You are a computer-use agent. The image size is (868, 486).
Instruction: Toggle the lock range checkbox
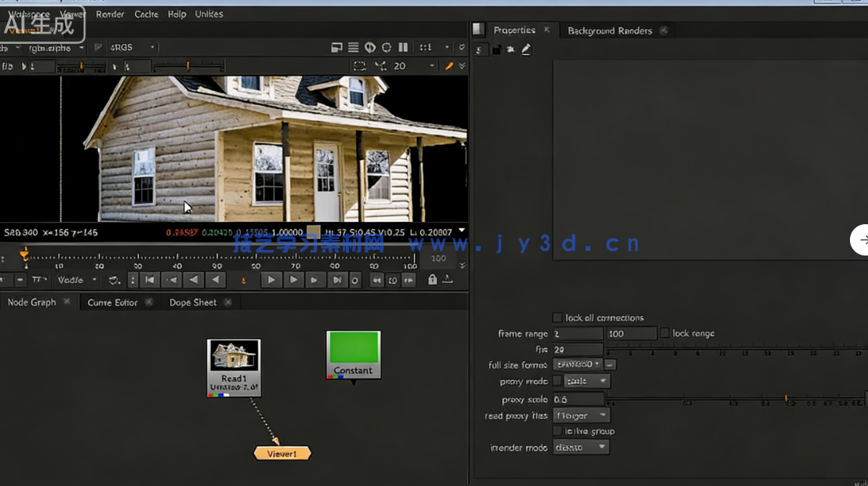tap(665, 333)
